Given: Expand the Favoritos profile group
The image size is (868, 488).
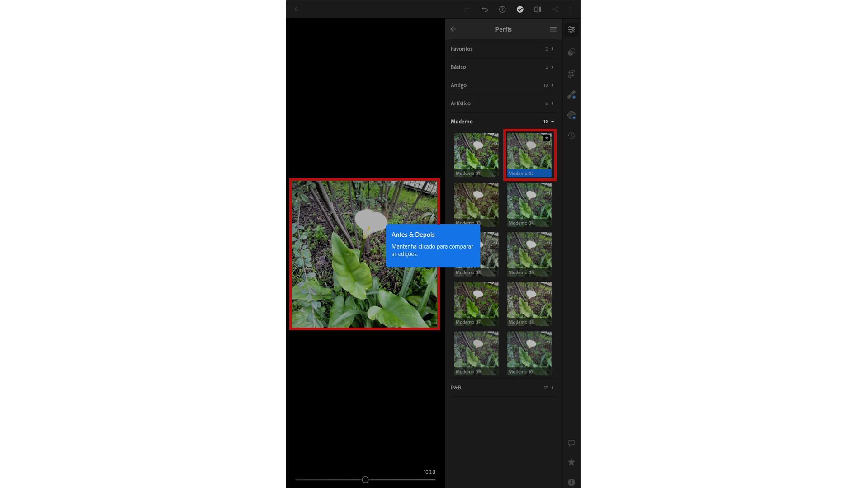Looking at the screenshot, I should [x=503, y=49].
